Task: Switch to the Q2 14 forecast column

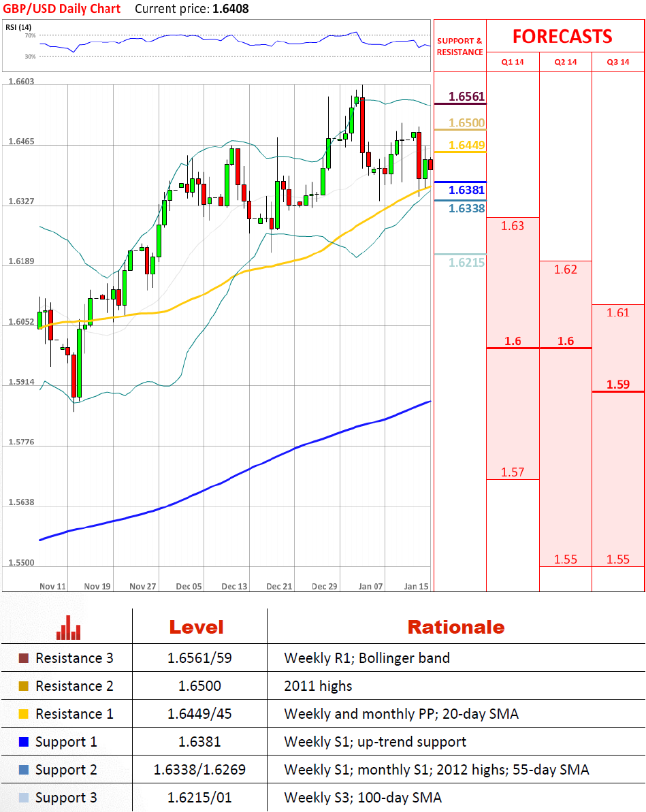Action: pos(566,62)
